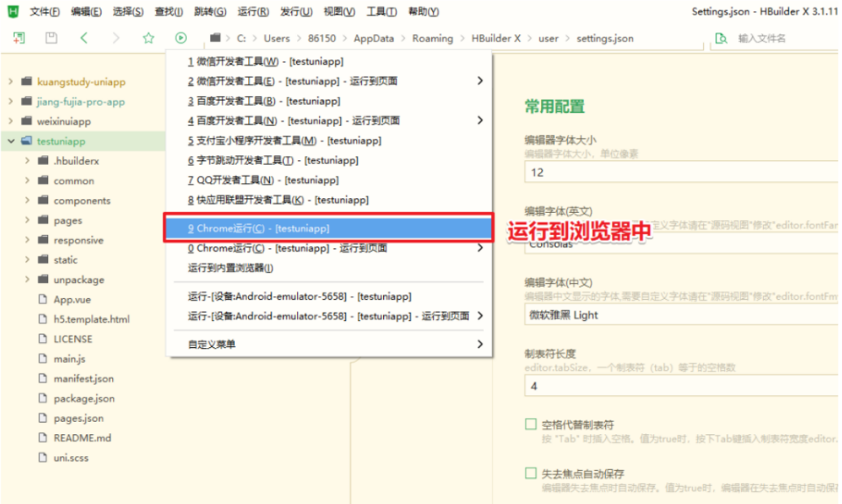Select 8 快应用联盟开发者工具(K) entry

[x=328, y=200]
